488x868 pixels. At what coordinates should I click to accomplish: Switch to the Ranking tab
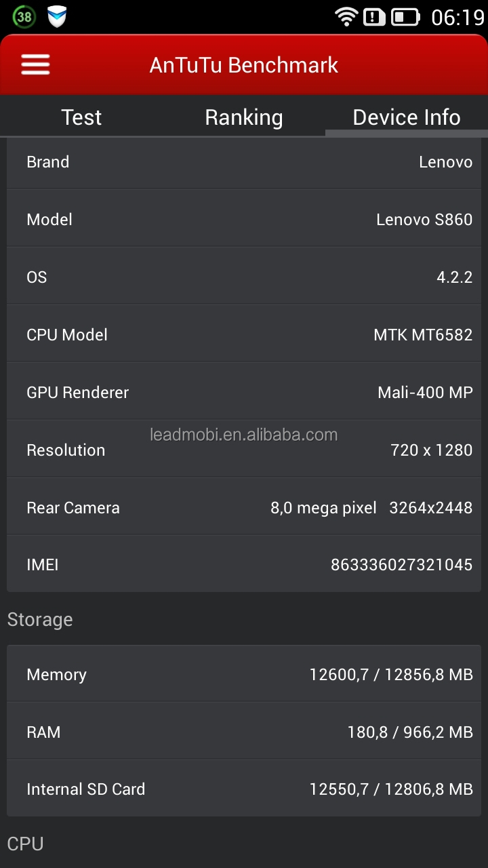click(244, 117)
